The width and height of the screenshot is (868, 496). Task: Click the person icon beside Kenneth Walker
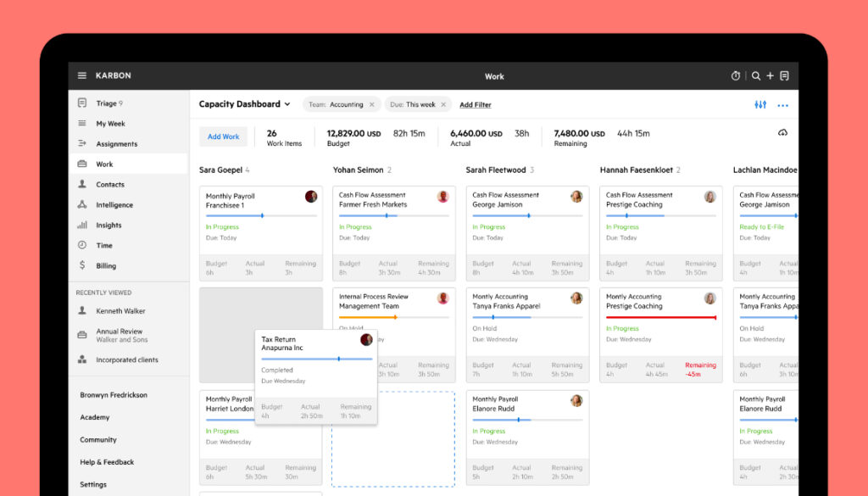tap(82, 310)
